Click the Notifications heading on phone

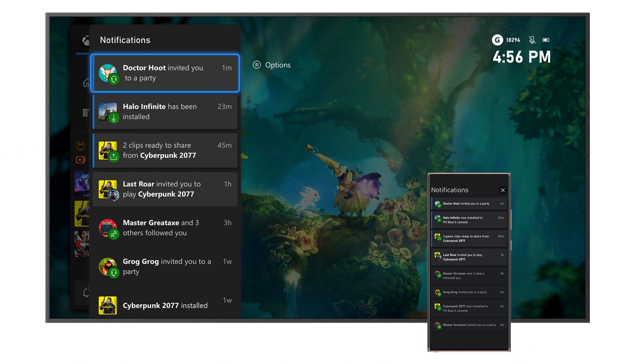click(x=450, y=190)
